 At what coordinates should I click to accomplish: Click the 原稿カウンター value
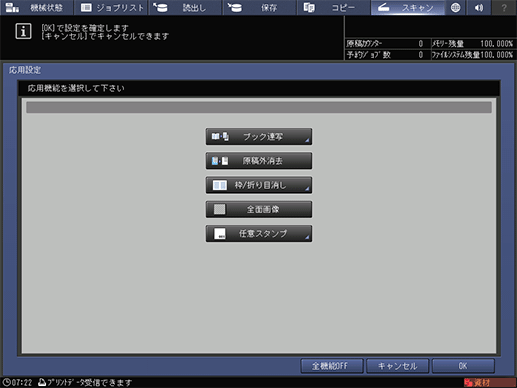421,44
